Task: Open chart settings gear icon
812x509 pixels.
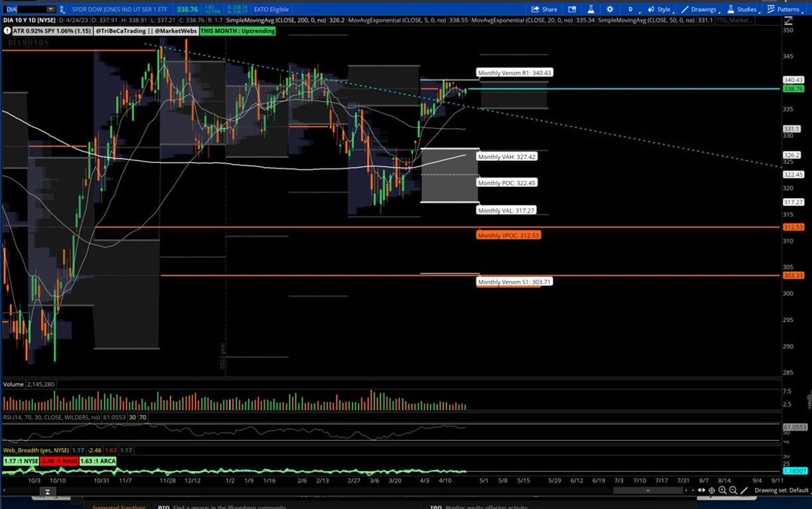Action: [x=610, y=9]
